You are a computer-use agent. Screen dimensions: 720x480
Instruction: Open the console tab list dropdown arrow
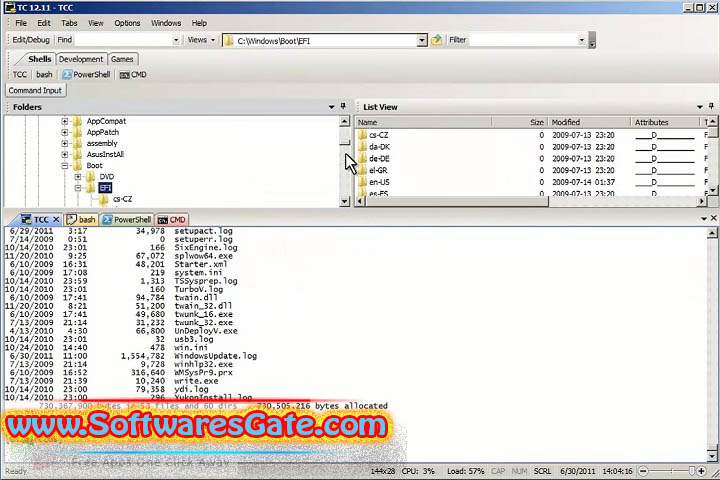tap(704, 219)
